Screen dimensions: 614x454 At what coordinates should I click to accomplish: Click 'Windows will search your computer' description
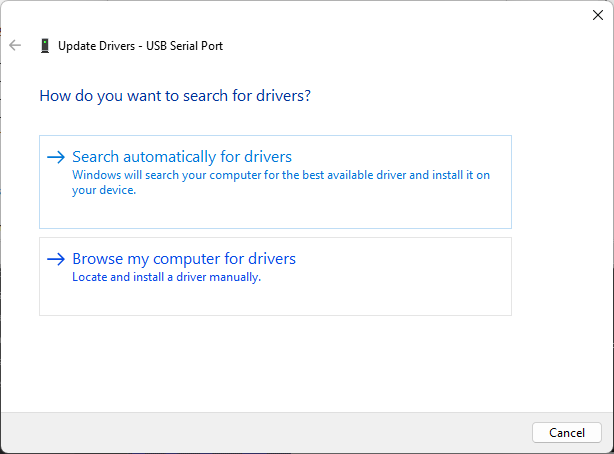point(281,183)
